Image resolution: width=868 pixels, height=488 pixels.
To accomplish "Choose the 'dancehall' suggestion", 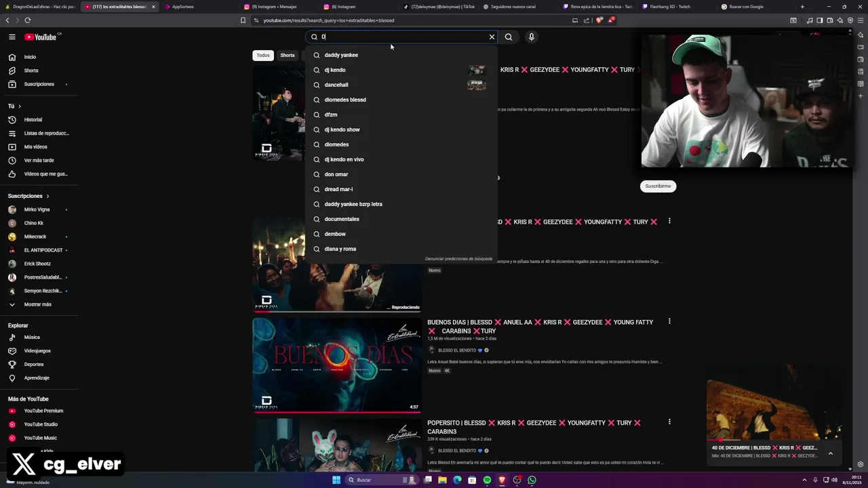I will [401, 85].
